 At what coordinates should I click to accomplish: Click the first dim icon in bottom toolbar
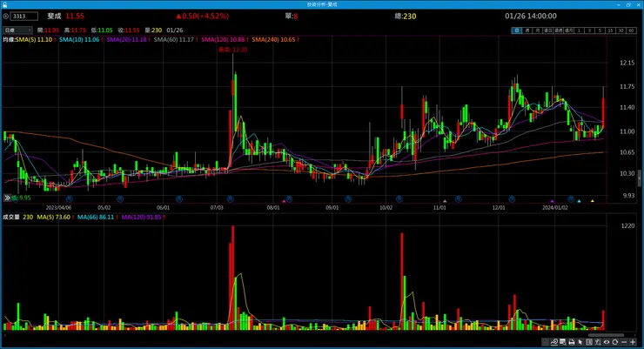click(x=546, y=342)
